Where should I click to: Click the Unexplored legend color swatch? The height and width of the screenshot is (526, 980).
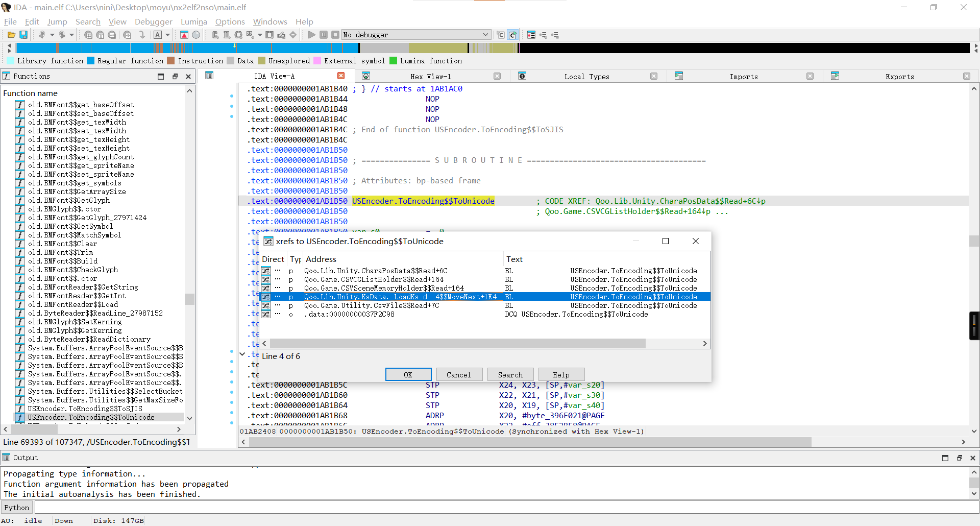click(x=261, y=60)
